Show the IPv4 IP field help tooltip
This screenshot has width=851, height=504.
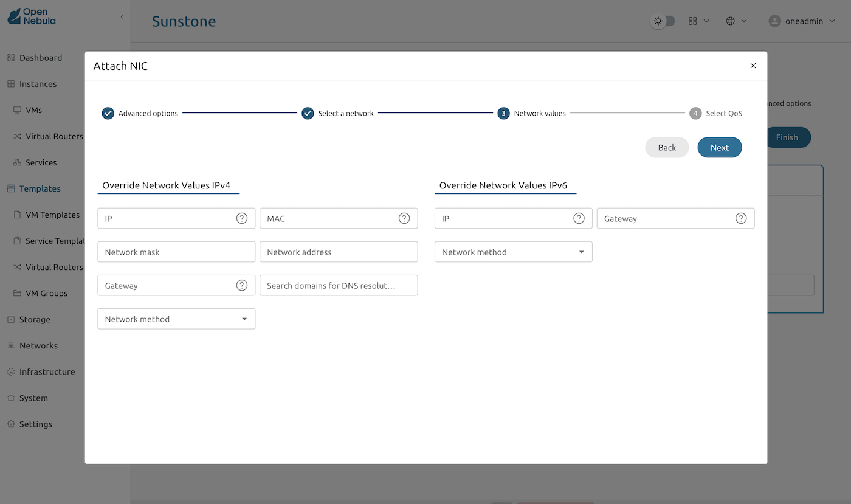(x=242, y=218)
